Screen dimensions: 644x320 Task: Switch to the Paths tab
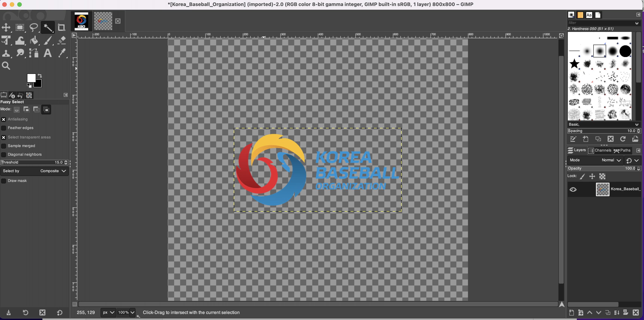pyautogui.click(x=622, y=150)
